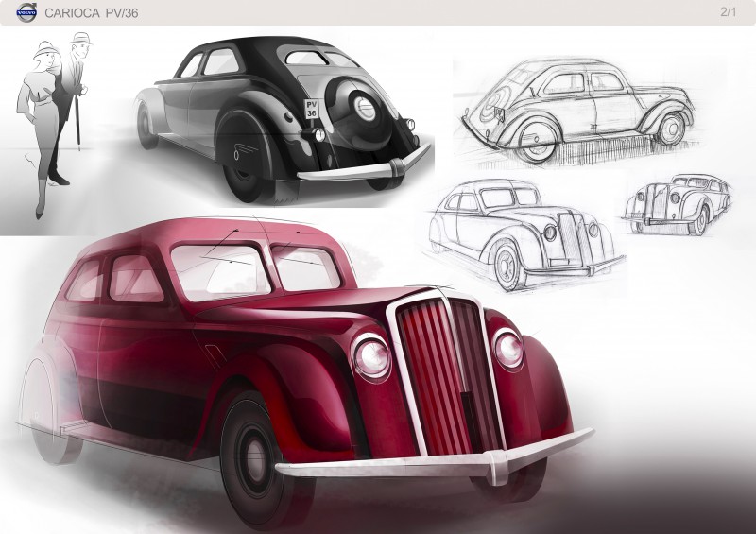The width and height of the screenshot is (756, 534).
Task: Click the red car's left headlight
Action: click(x=371, y=358)
